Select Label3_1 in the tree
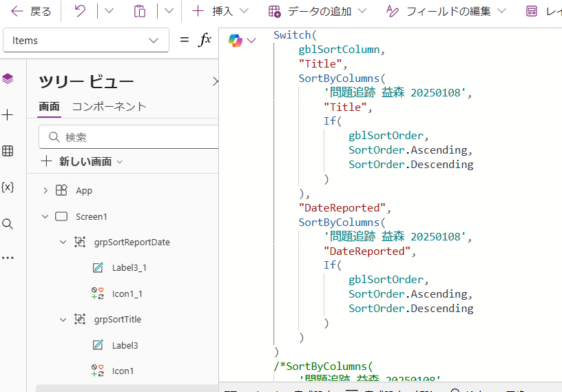562x392 pixels. click(x=129, y=268)
